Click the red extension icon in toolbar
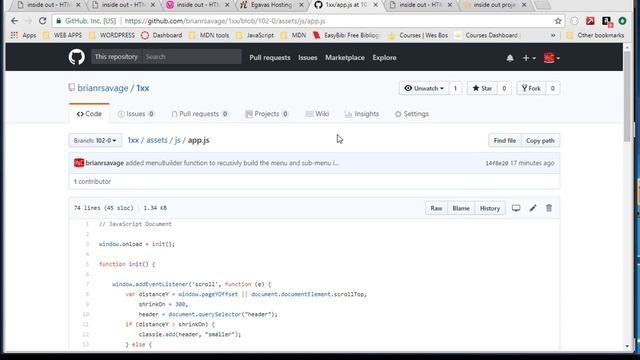640x360 pixels. tap(590, 21)
